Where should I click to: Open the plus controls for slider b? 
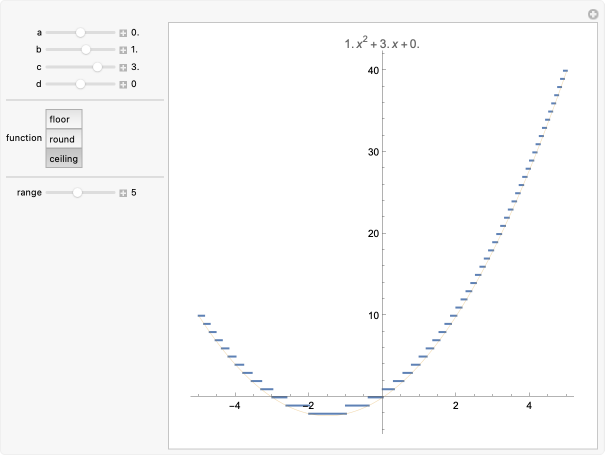tap(123, 50)
